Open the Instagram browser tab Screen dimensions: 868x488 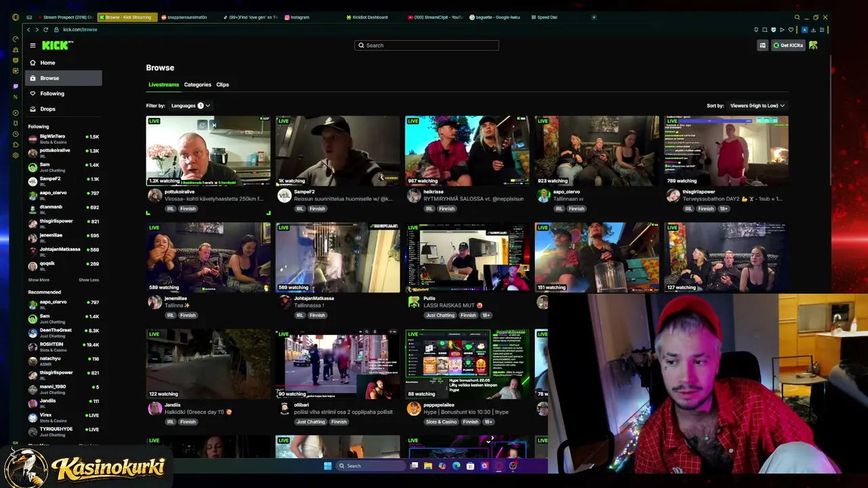pos(297,17)
